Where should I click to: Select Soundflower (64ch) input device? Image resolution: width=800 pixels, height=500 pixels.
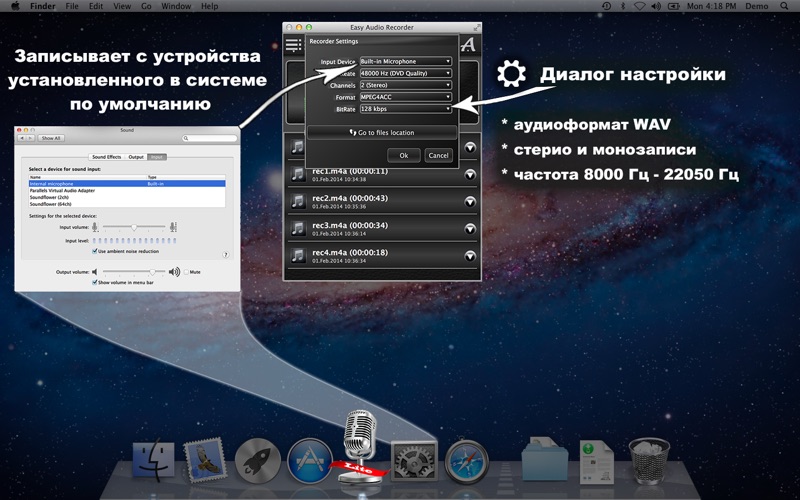click(127, 204)
